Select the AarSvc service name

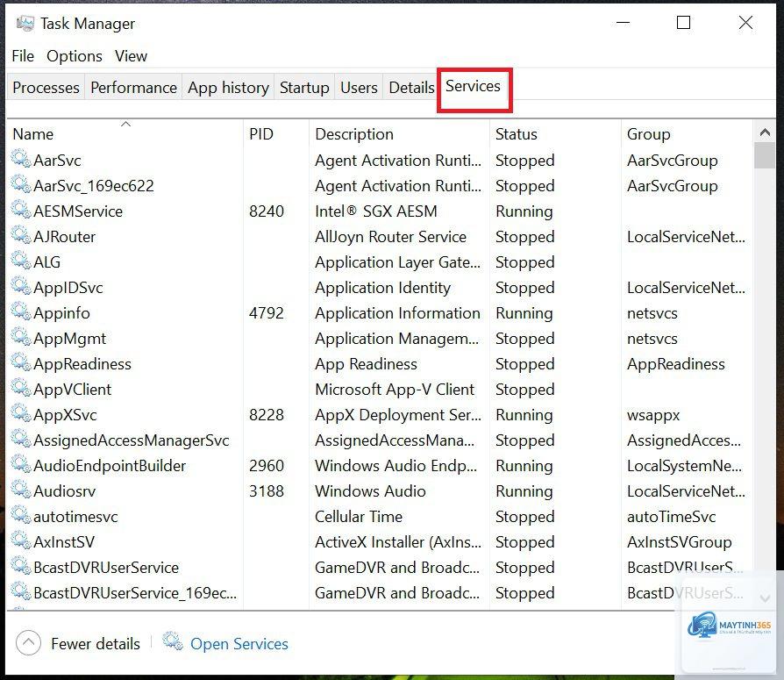point(57,161)
